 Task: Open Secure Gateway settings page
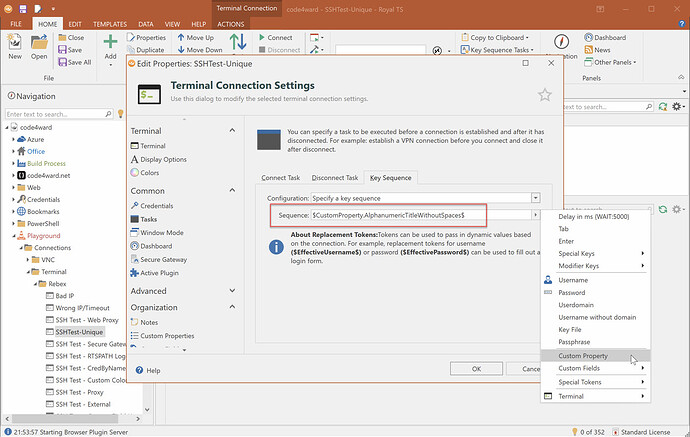(164, 258)
